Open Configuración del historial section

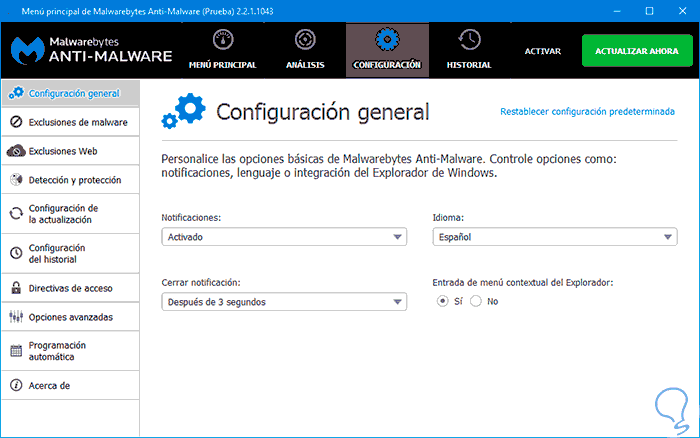71,253
